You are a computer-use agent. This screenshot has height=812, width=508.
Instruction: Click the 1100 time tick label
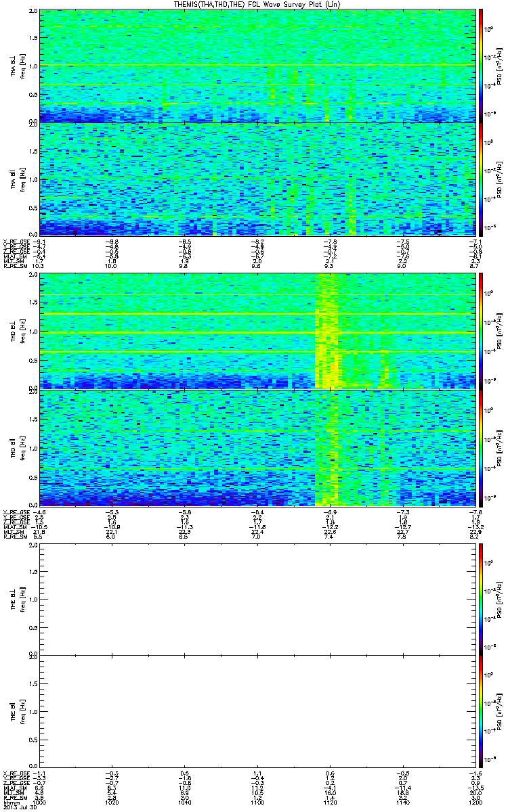pos(257,803)
